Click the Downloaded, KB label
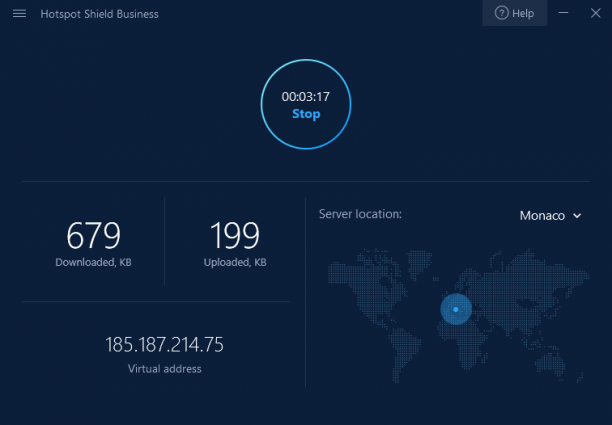The height and width of the screenshot is (425, 612). (93, 262)
